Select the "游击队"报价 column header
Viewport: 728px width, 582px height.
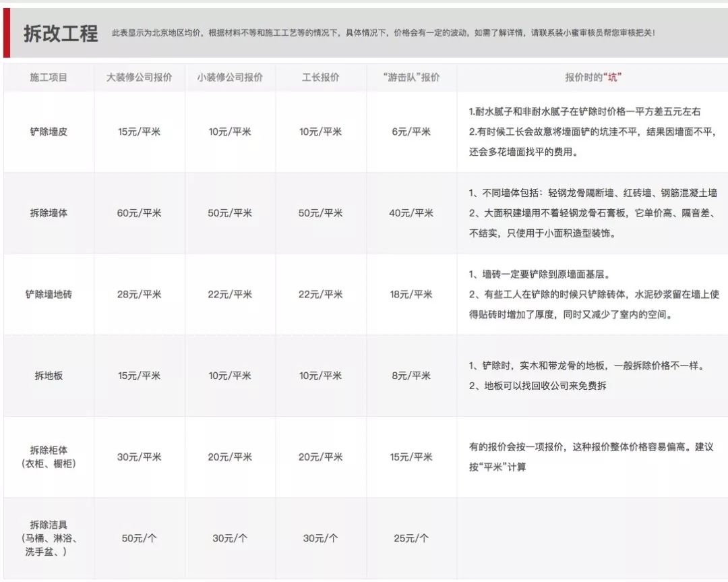(x=410, y=78)
